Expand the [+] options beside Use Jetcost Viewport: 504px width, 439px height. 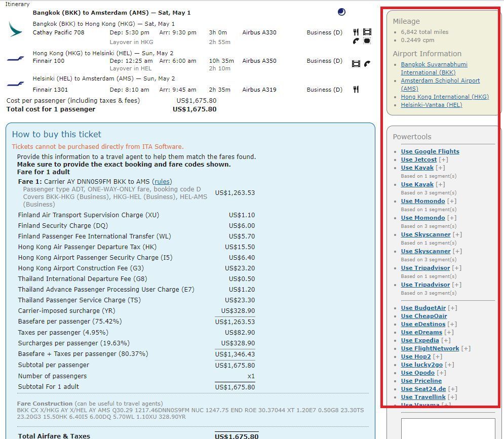444,159
